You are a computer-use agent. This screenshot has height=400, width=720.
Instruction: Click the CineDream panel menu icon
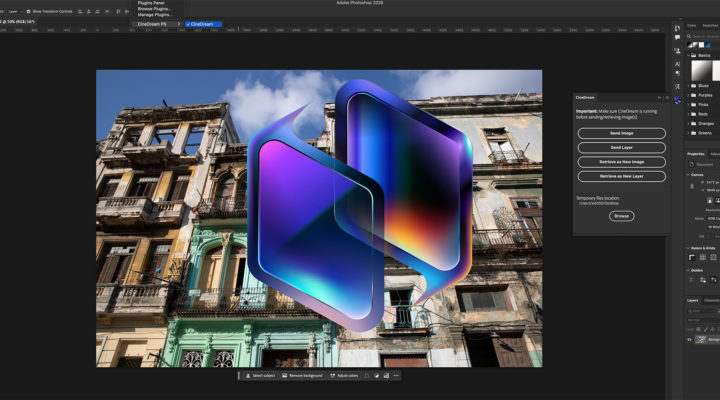(x=667, y=97)
